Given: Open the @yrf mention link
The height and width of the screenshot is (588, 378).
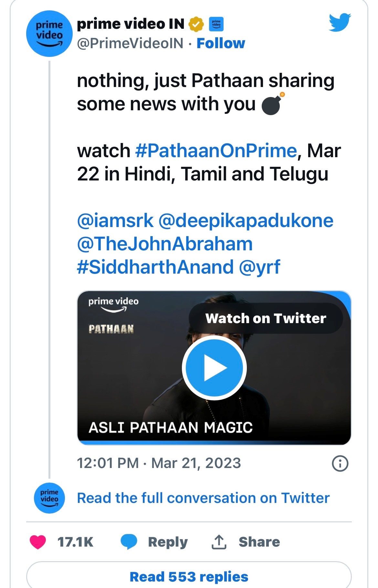Looking at the screenshot, I should click(x=259, y=267).
